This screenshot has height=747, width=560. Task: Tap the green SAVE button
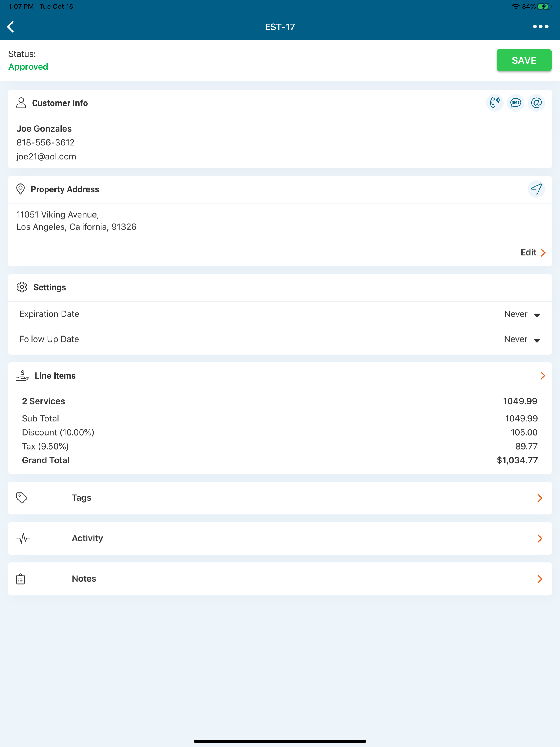pyautogui.click(x=524, y=60)
